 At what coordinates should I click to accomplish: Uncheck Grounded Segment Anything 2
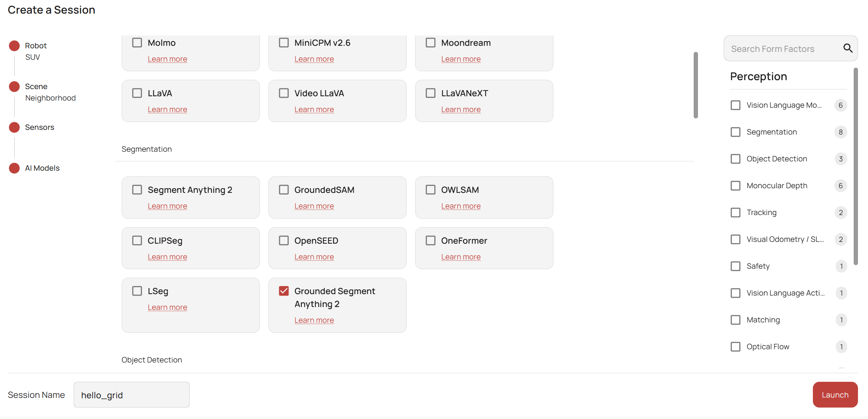coord(284,291)
